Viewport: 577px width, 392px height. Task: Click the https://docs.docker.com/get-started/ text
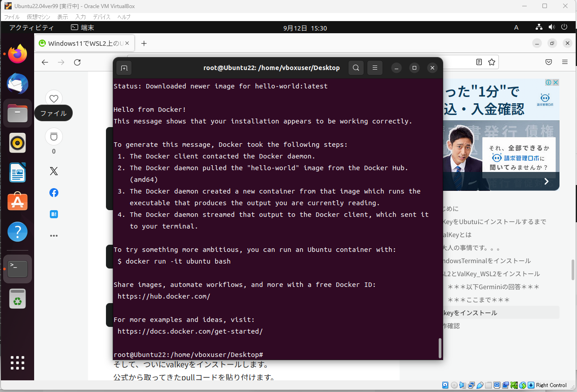(x=190, y=331)
